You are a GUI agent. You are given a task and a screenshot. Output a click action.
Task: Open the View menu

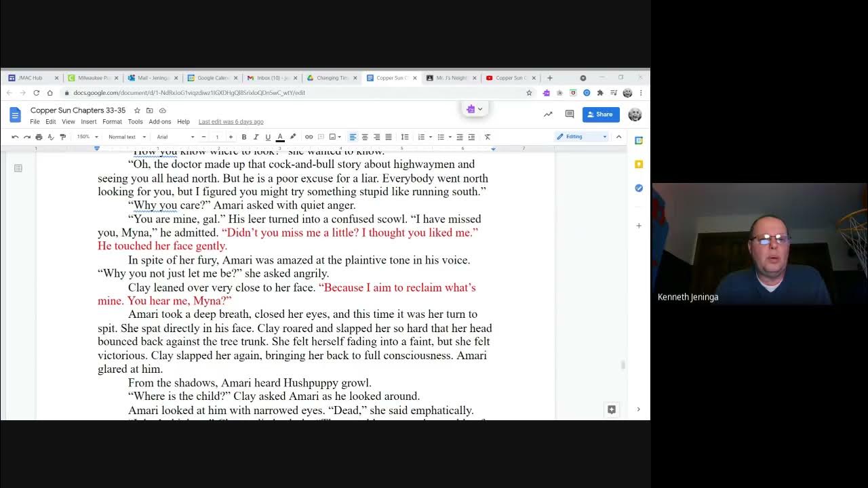68,122
